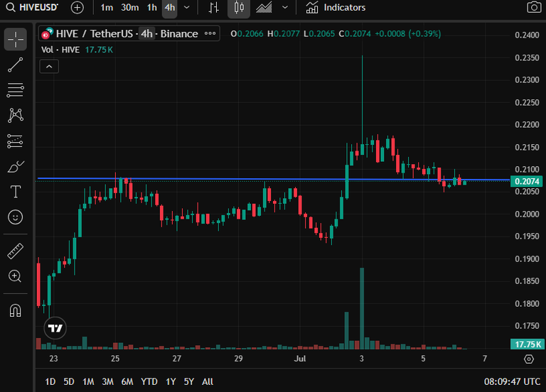Click the HIVE / TetherUS symbol title
The width and height of the screenshot is (546, 392).
coord(94,34)
